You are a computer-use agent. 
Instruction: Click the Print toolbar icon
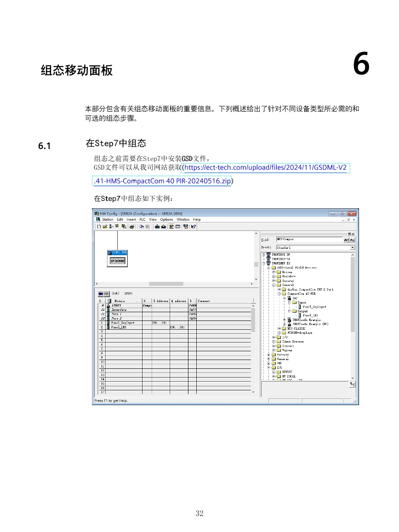132,227
